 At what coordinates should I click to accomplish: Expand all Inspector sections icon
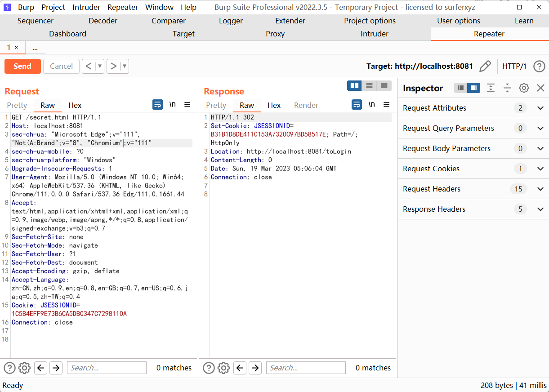click(x=491, y=88)
